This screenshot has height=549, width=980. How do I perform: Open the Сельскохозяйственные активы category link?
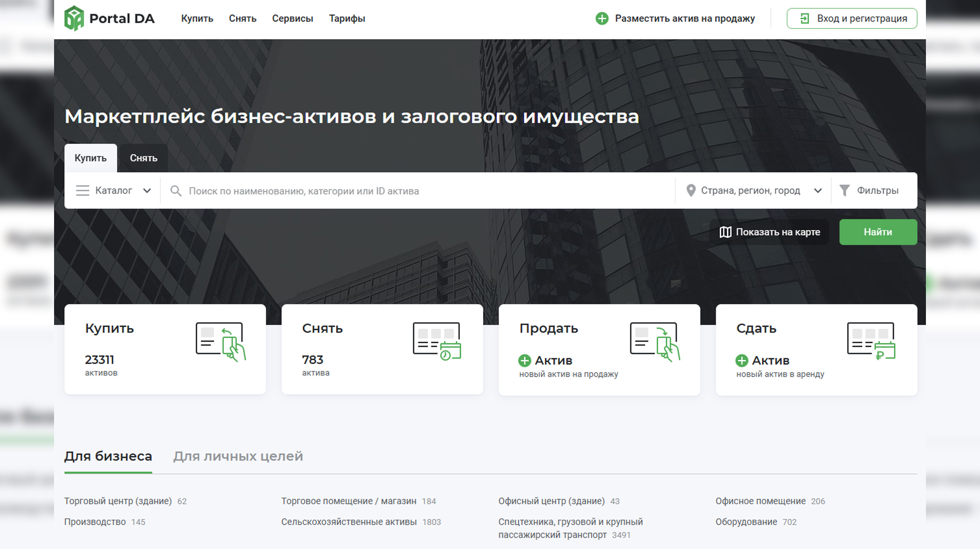(x=349, y=522)
